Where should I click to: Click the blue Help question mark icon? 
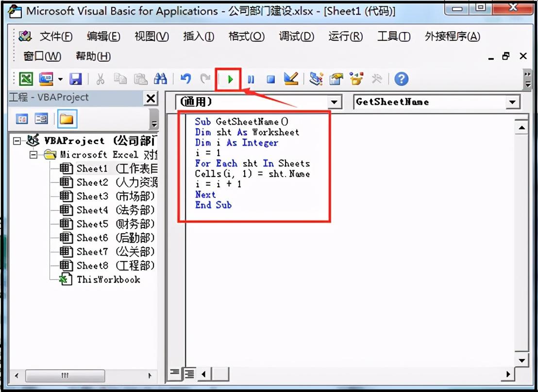pos(401,79)
